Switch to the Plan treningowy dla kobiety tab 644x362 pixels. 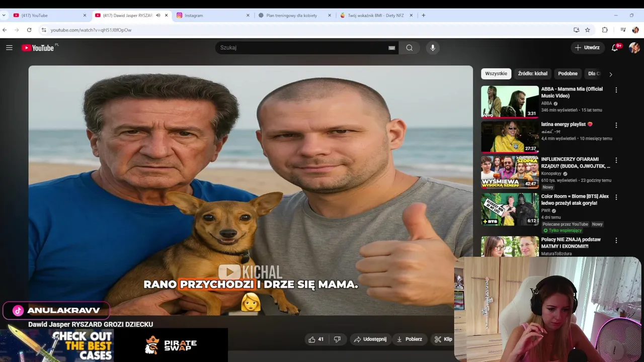coord(295,15)
